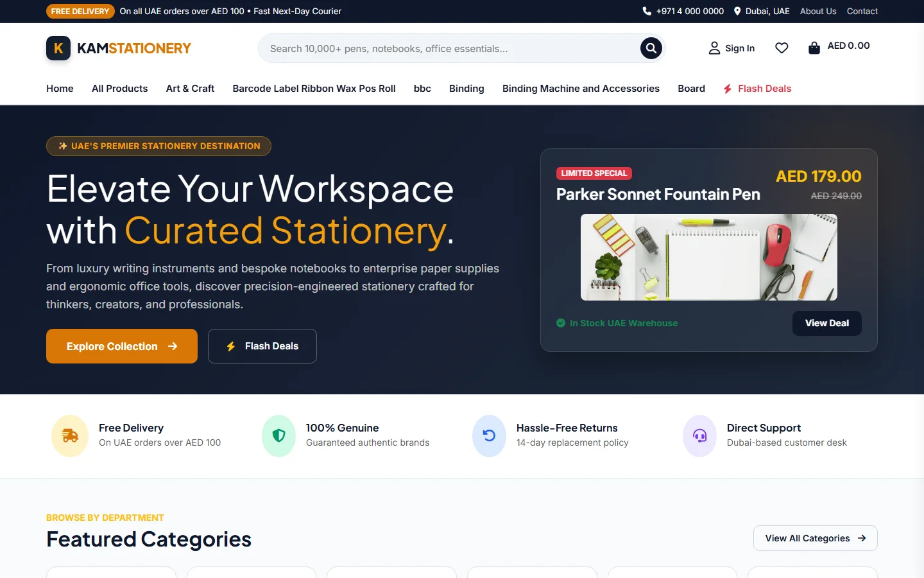This screenshot has width=924, height=578.
Task: Click the Hassle-Free Returns refresh icon
Action: [x=489, y=436]
